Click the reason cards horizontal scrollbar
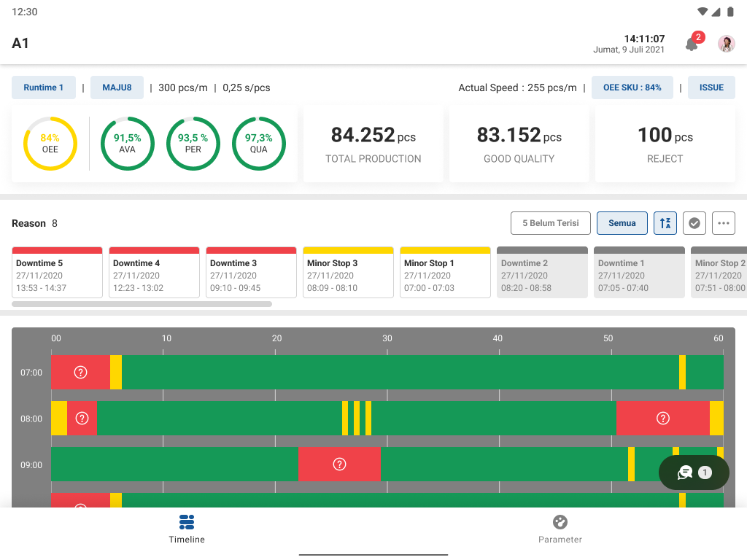 [x=142, y=304]
